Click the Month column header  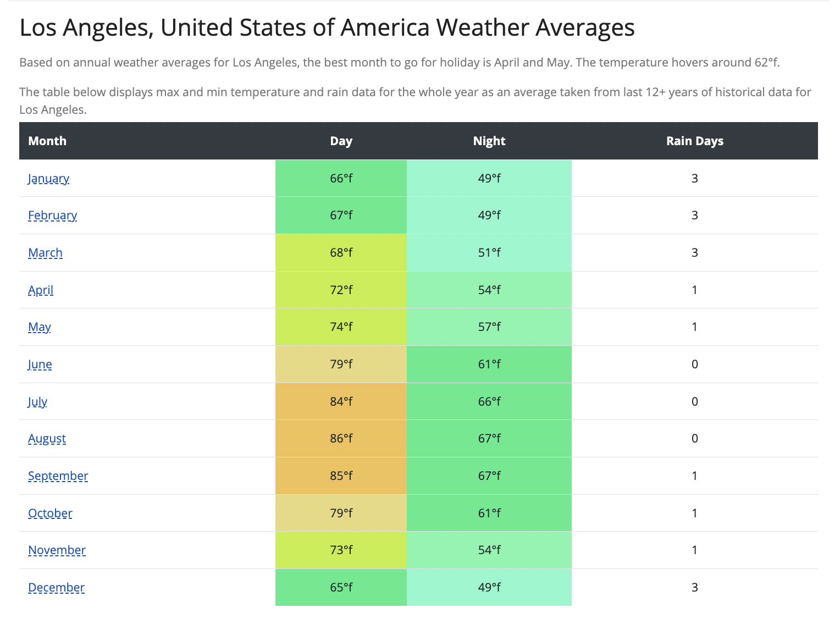(x=47, y=141)
